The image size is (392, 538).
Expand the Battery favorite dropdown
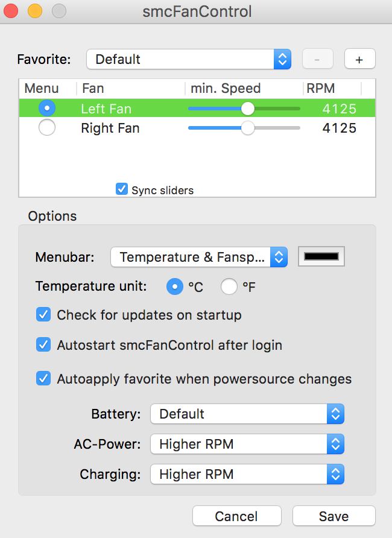tap(247, 414)
